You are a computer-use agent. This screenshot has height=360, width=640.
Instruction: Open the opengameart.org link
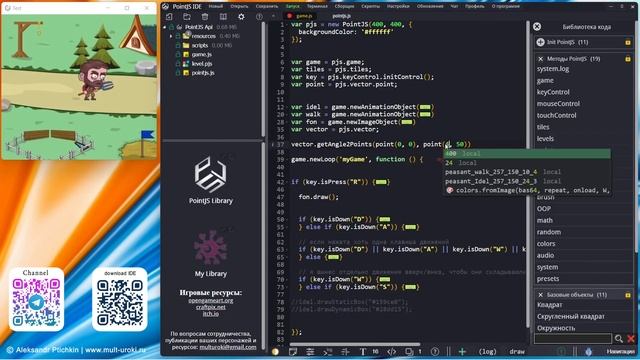coord(211,300)
